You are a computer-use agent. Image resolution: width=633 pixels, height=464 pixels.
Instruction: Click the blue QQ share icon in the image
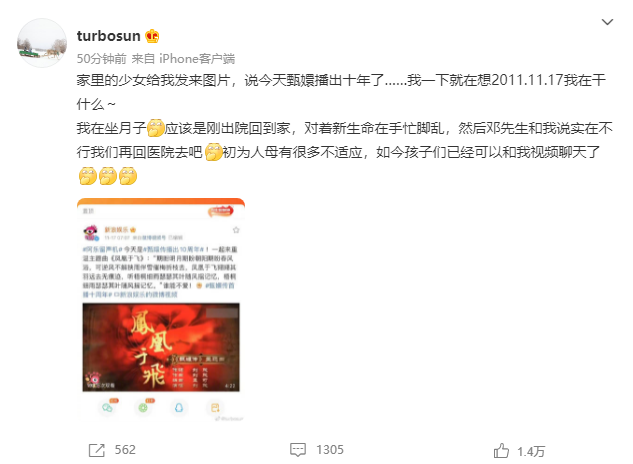179,407
